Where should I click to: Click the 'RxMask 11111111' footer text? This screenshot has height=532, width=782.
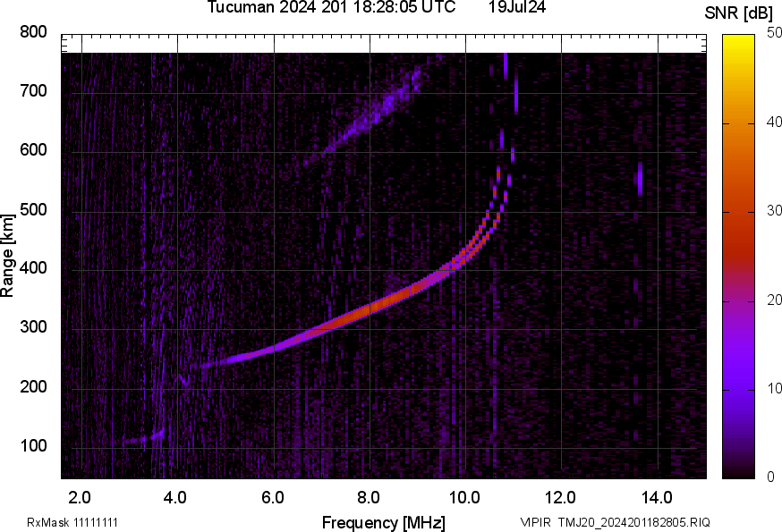[72, 522]
